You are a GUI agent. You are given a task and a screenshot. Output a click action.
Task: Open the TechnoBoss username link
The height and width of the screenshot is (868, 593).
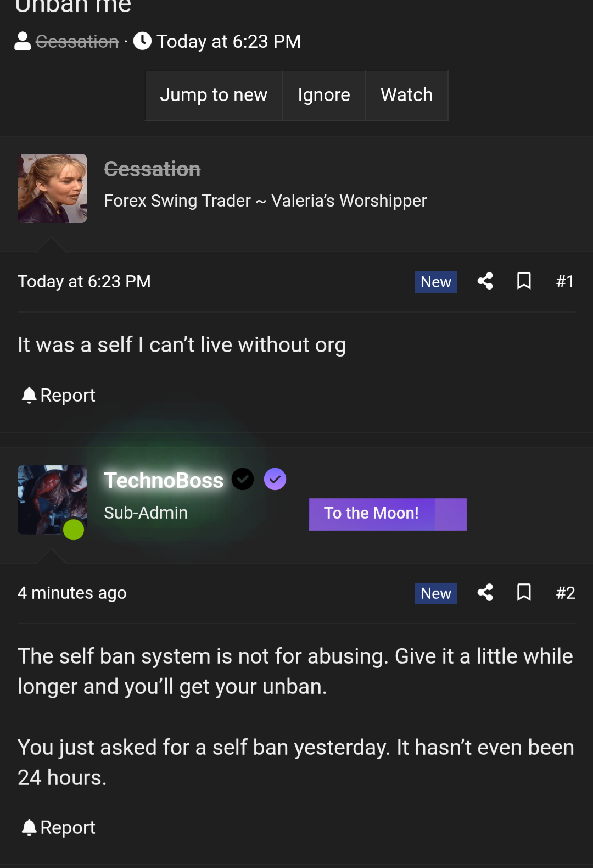click(x=164, y=481)
